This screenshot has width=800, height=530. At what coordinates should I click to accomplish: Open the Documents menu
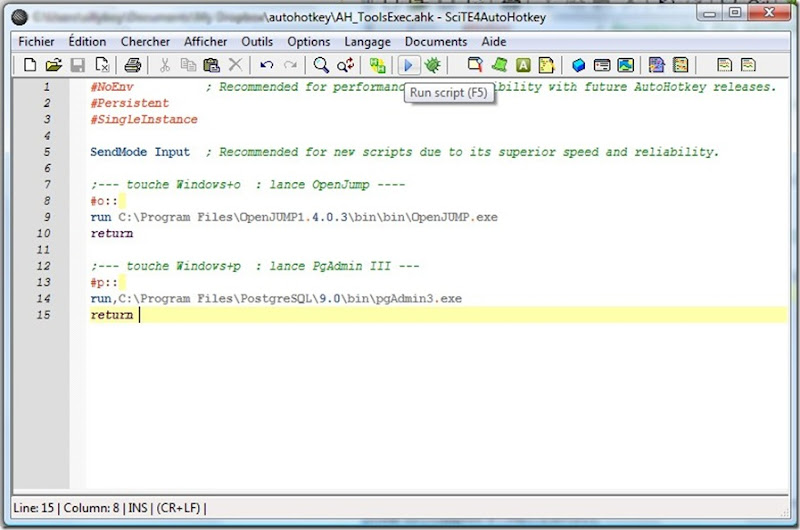(x=436, y=41)
